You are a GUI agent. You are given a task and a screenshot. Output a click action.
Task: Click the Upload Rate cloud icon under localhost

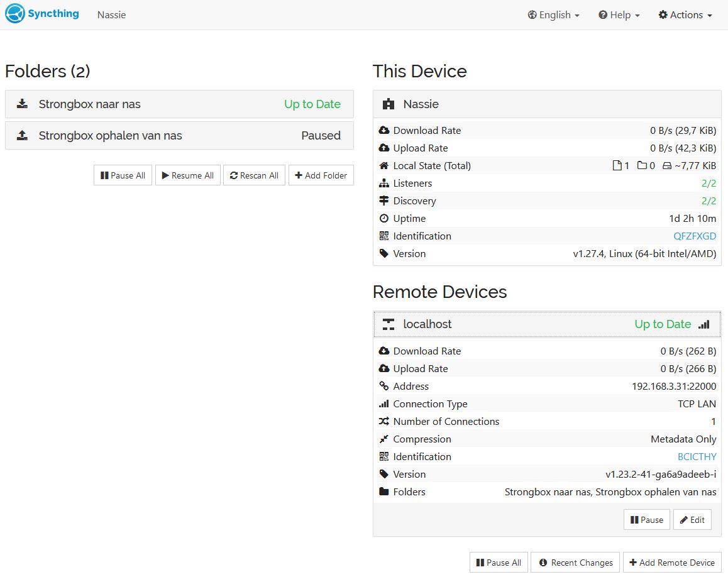pyautogui.click(x=384, y=368)
